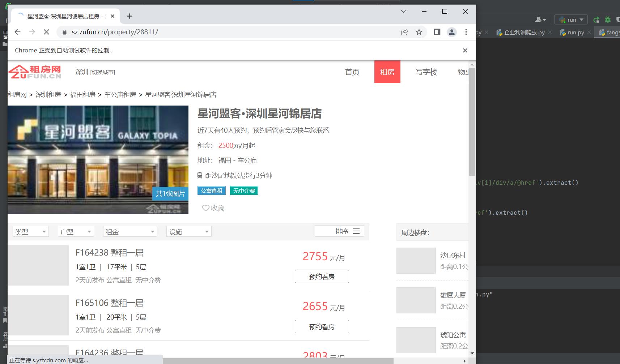Select the 租房 navigation tab
The width and height of the screenshot is (620, 364).
tap(387, 72)
